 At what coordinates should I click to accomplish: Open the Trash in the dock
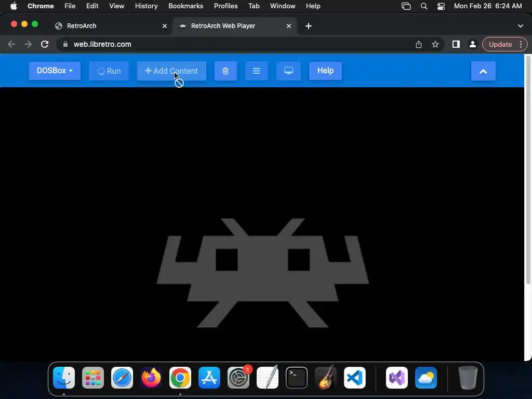(x=468, y=378)
